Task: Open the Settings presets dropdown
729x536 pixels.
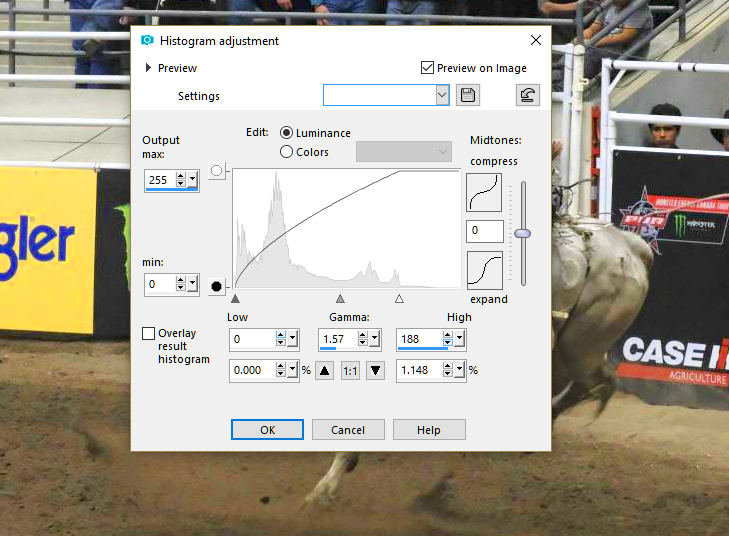Action: point(442,95)
